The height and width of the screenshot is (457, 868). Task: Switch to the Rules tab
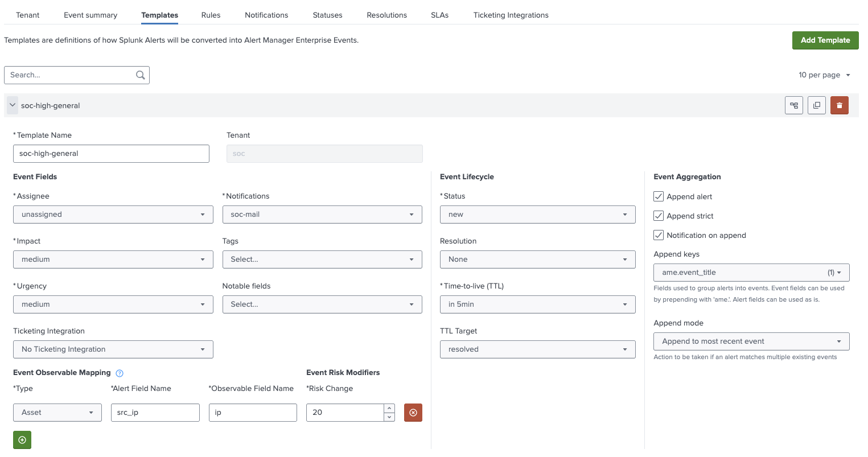pos(211,15)
